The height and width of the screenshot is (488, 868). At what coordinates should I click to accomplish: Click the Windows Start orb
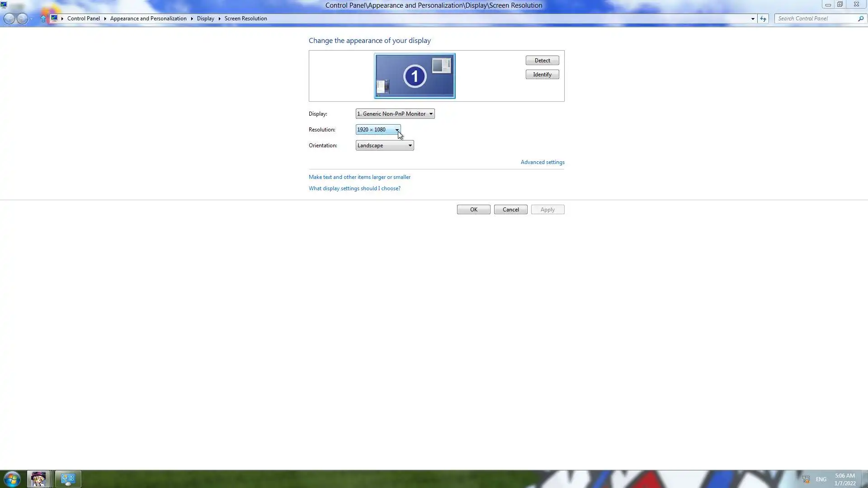click(12, 479)
